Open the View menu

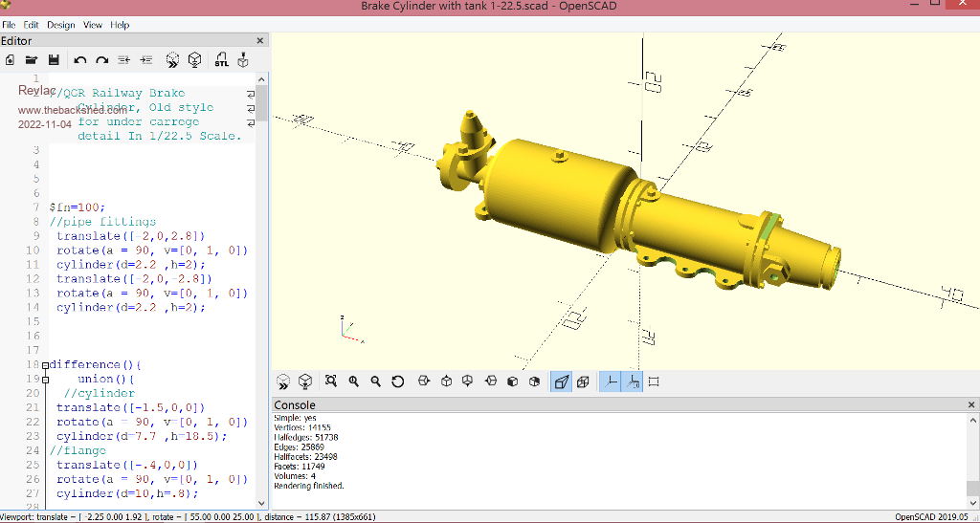[x=93, y=25]
